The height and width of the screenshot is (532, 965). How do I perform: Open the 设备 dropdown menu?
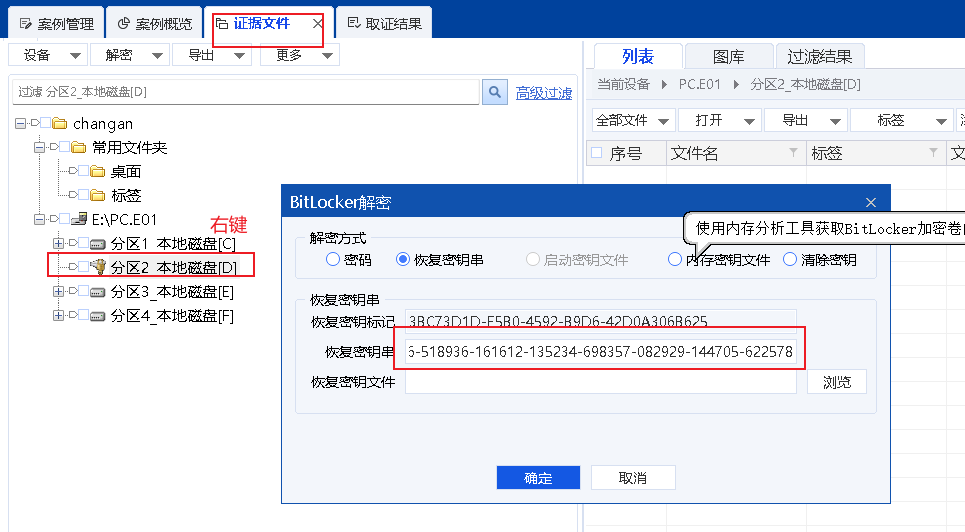coord(47,55)
